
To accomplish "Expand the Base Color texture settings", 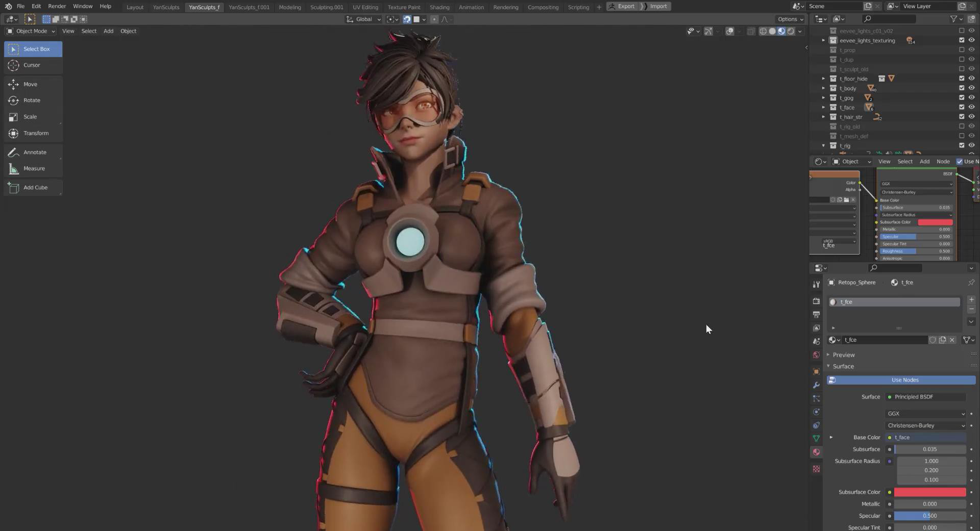I will [x=831, y=437].
